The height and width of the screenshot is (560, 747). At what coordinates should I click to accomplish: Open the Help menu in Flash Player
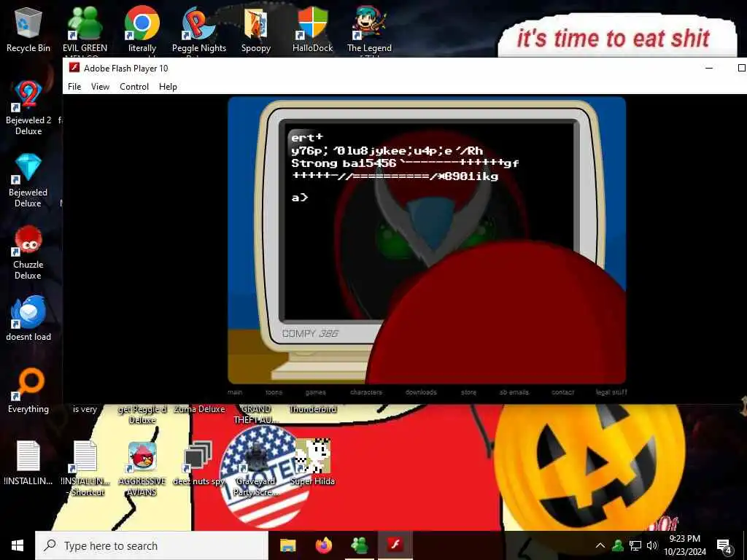click(168, 87)
